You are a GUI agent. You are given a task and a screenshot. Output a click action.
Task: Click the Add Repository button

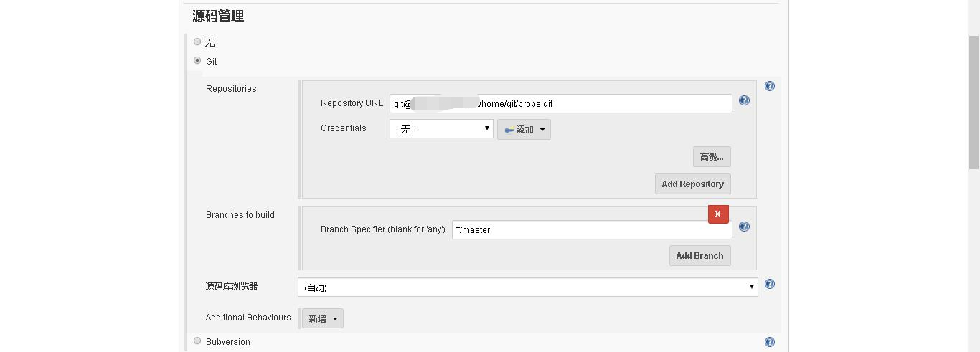[x=692, y=184]
